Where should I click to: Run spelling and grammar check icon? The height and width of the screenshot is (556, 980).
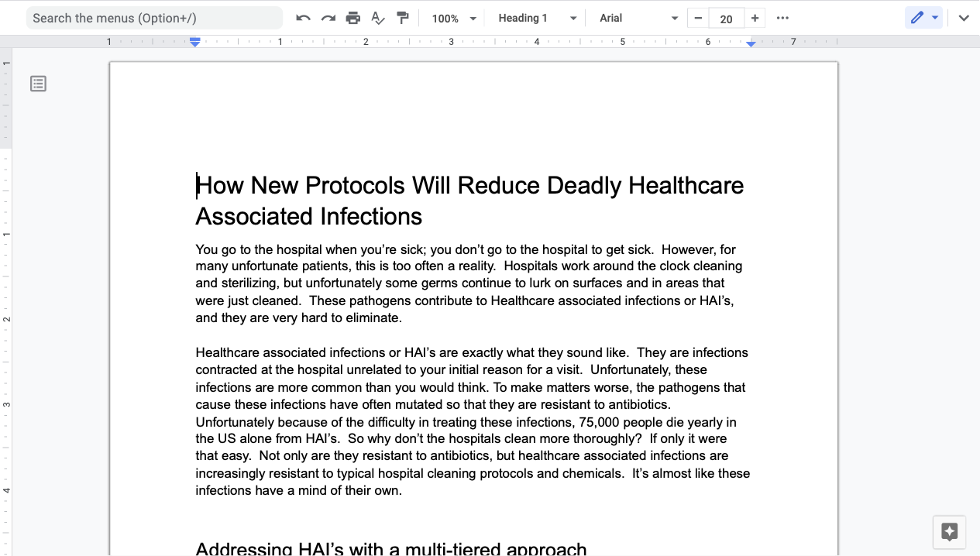[x=378, y=18]
